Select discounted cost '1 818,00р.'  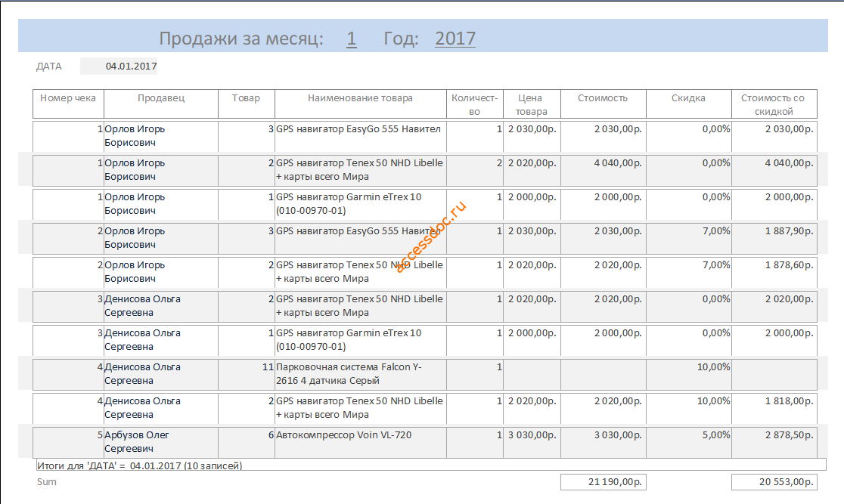tap(774, 408)
